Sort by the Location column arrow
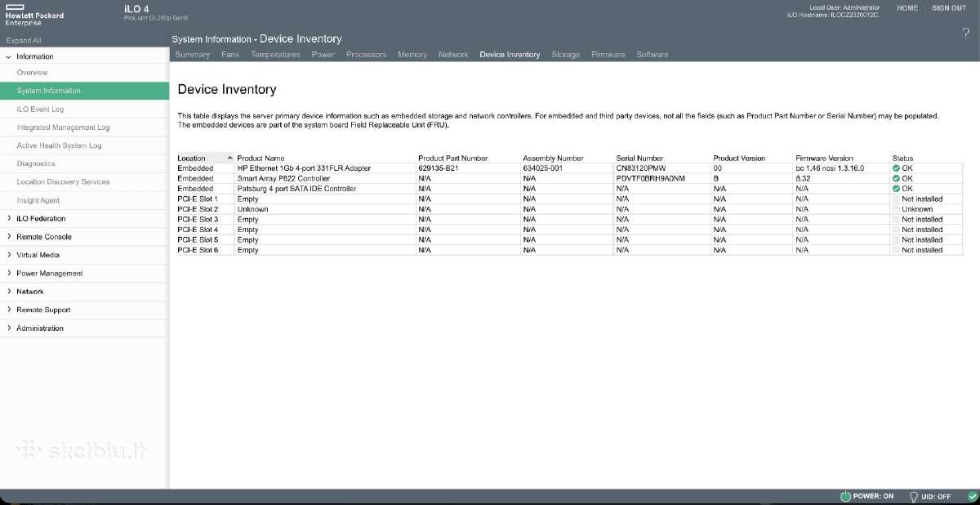Screen dimensions: 980x505 pyautogui.click(x=230, y=158)
